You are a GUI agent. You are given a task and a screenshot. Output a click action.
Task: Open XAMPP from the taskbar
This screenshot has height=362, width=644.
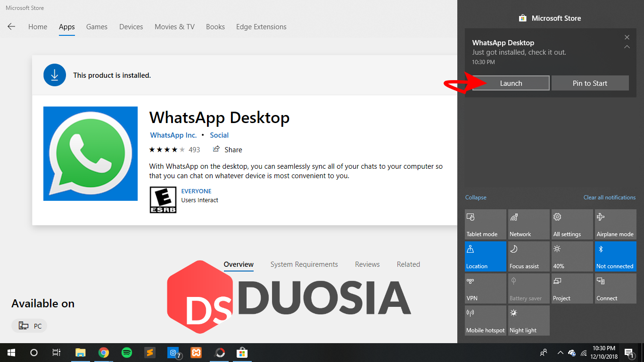point(196,353)
